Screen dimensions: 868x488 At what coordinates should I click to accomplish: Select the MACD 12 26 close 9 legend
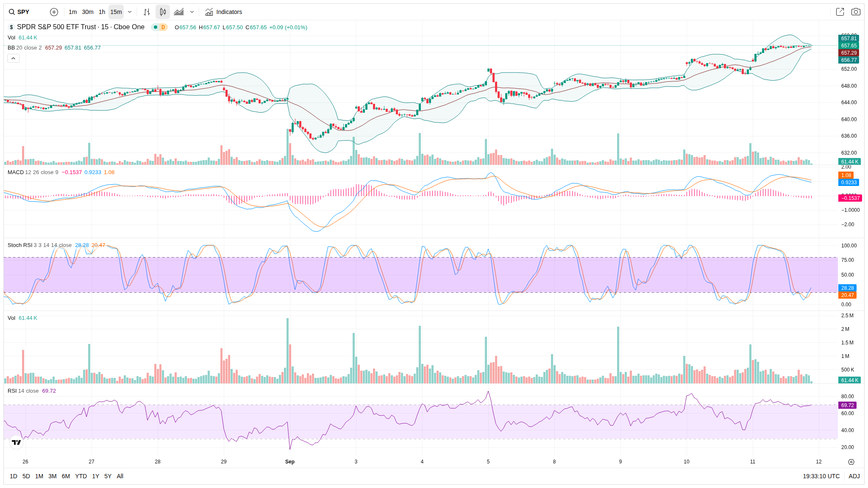[x=33, y=172]
